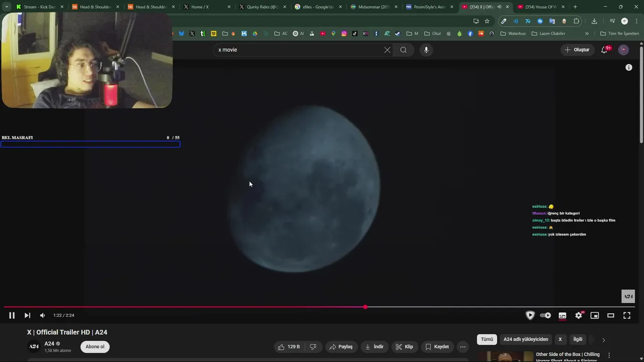This screenshot has height=362, width=644.
Task: Toggle the autoplay switch in player
Action: point(545,315)
